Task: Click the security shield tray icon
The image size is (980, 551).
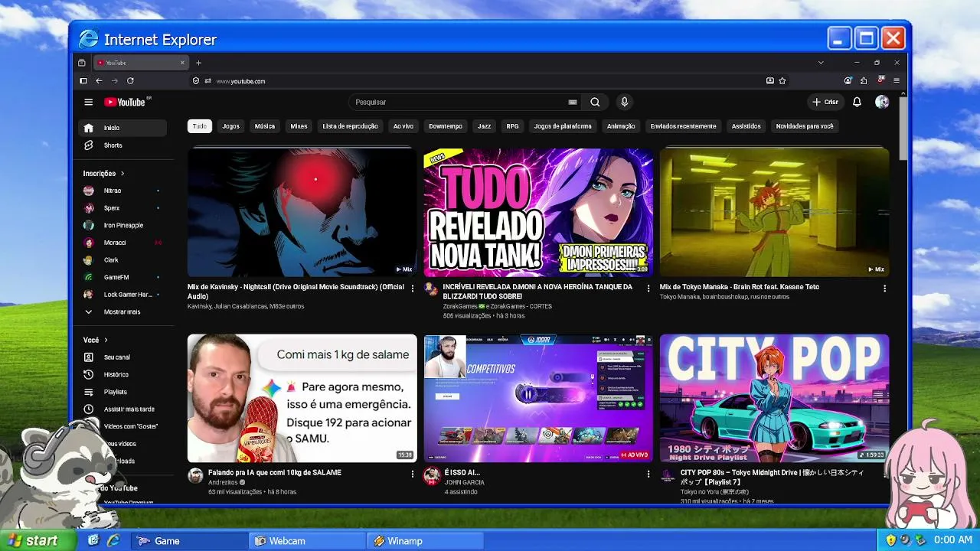Action: pyautogui.click(x=890, y=540)
